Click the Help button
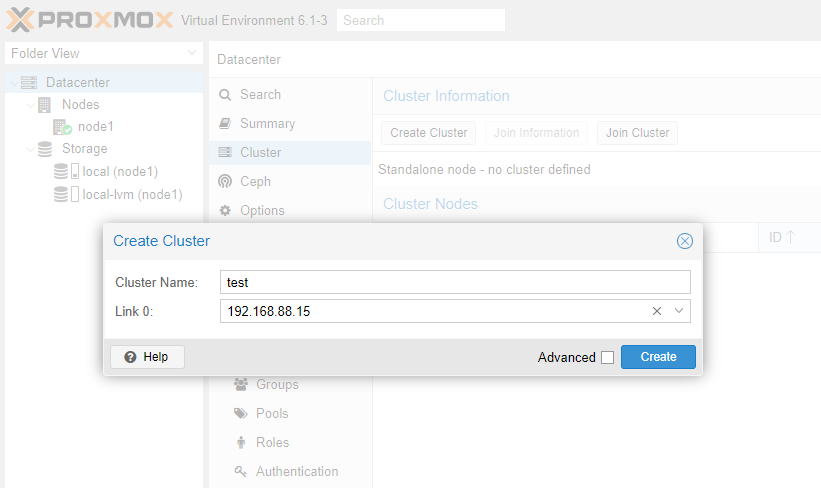 click(x=147, y=357)
